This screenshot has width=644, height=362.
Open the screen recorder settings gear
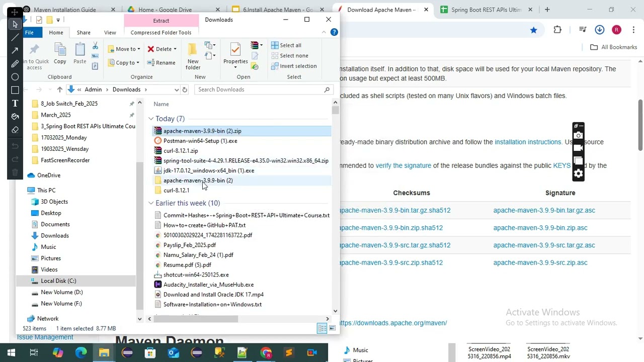[x=578, y=174]
